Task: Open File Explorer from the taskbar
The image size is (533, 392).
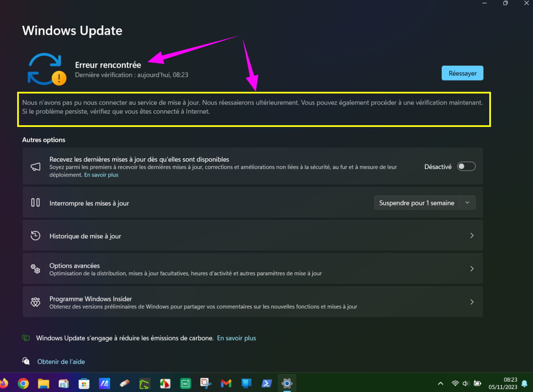Action: coord(43,383)
